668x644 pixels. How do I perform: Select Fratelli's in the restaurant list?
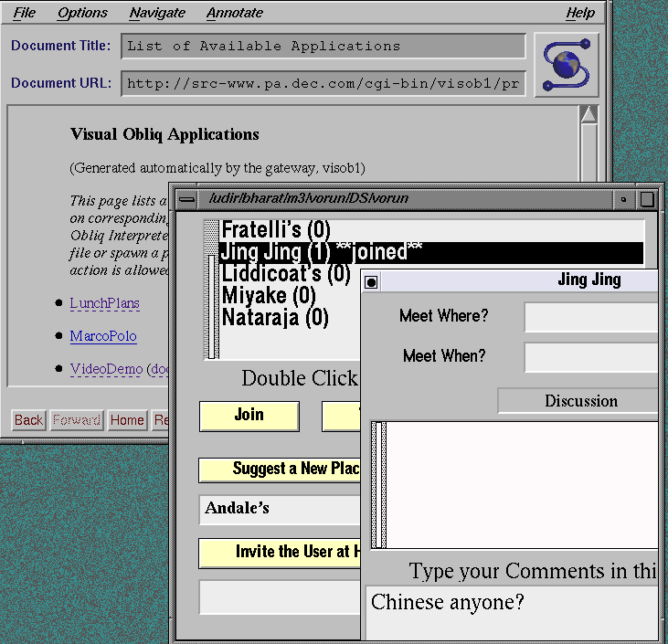click(276, 230)
